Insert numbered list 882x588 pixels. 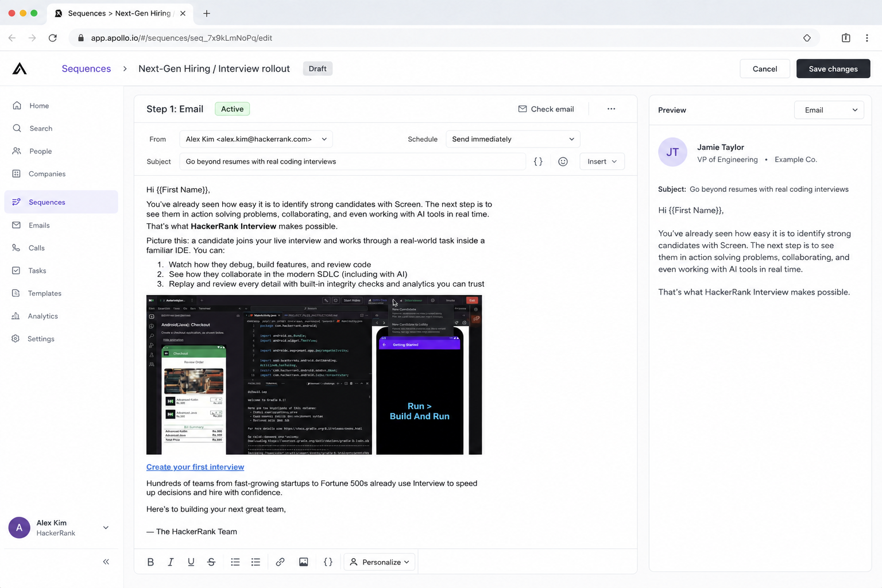point(256,562)
